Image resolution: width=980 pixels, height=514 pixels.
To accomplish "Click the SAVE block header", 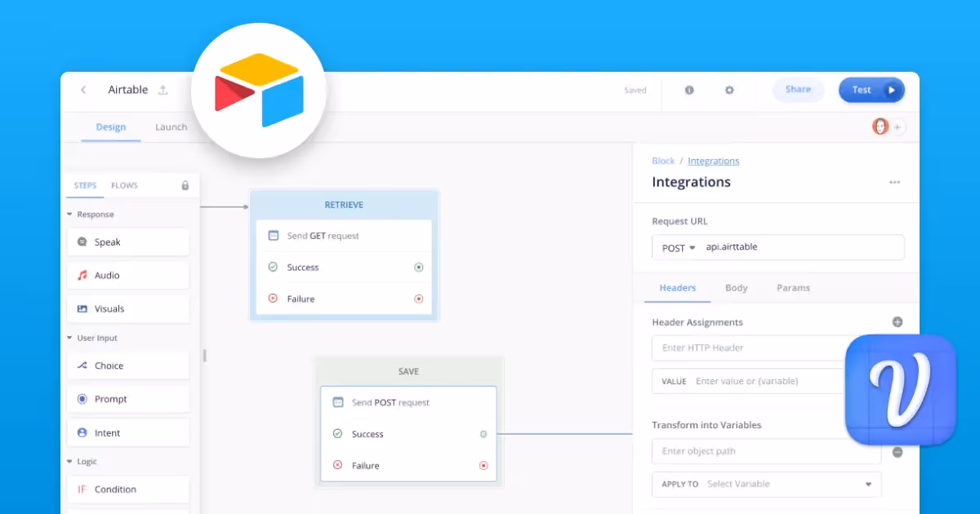I will point(408,371).
